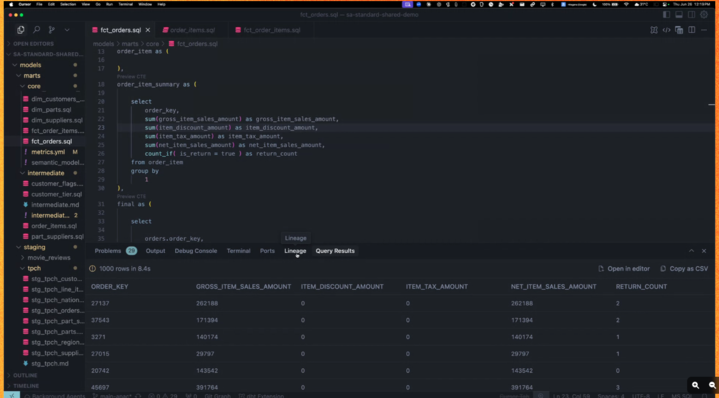Switch to the fct_order_items.sql editor tab
Image resolution: width=719 pixels, height=398 pixels.
point(271,30)
